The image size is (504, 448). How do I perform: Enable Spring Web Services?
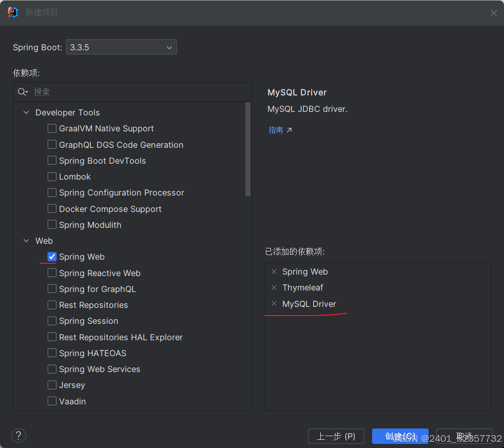click(52, 369)
